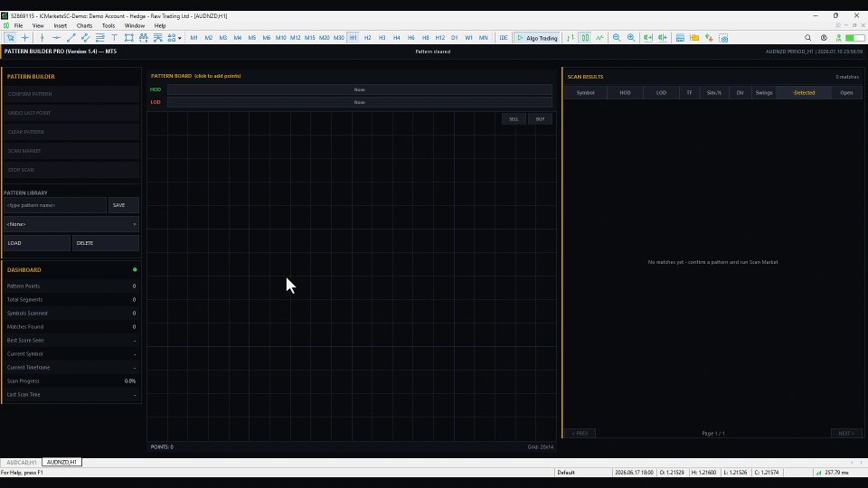Select the text label tool
Viewport: 868px width, 488px height.
[115, 38]
